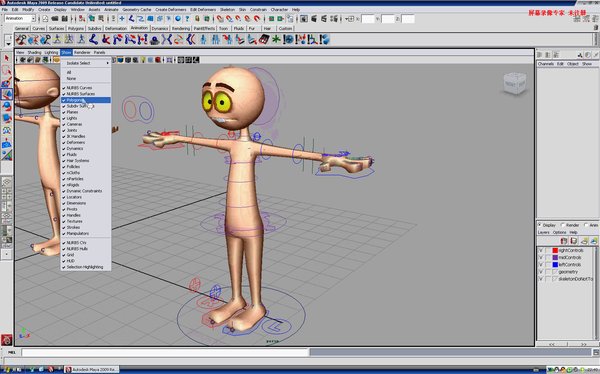Viewport: 600px width, 374px height.
Task: Toggle Locators in Show menu
Action: click(x=86, y=197)
